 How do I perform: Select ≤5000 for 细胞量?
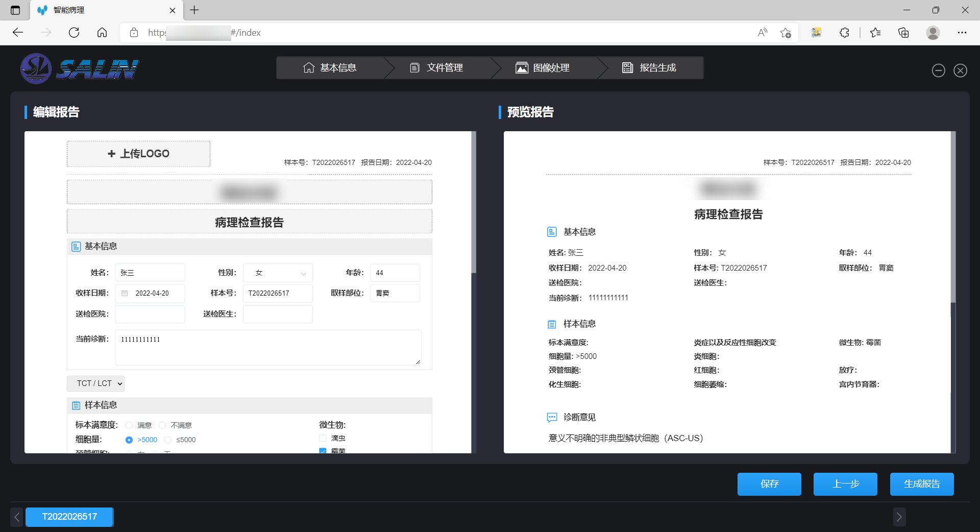click(167, 440)
